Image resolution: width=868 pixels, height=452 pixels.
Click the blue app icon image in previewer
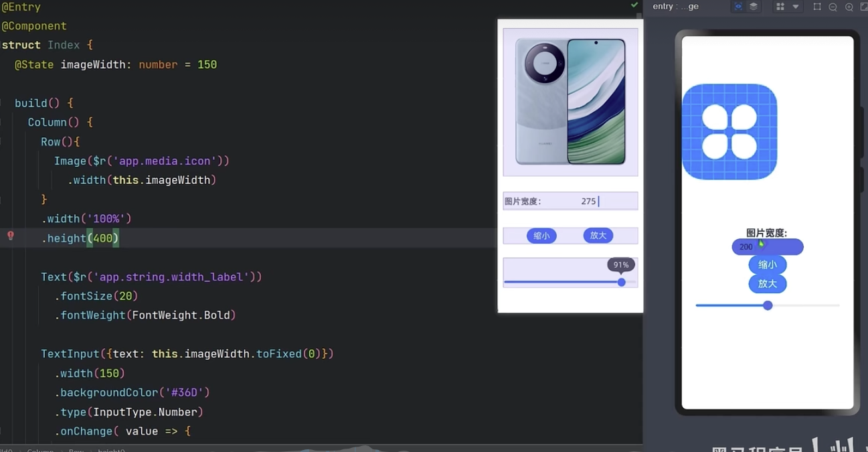[729, 132]
